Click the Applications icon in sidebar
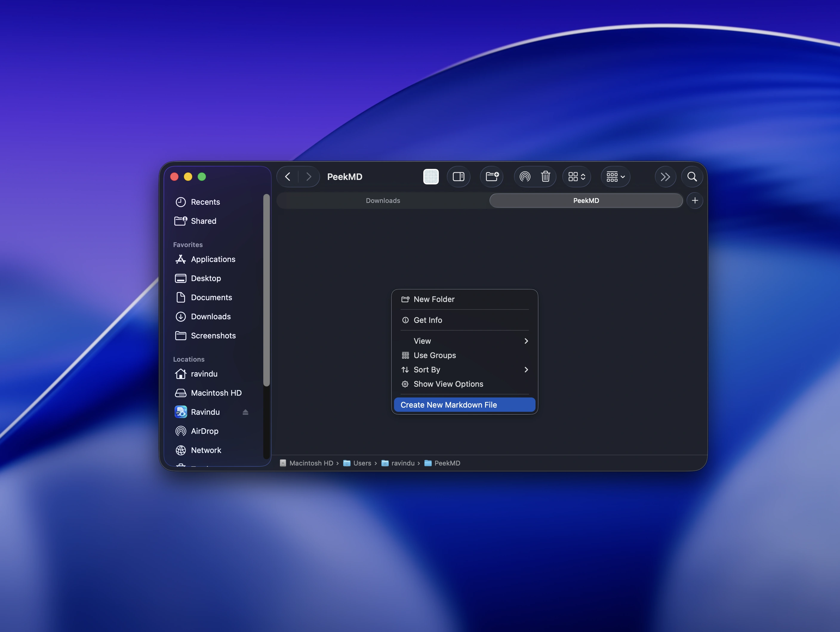840x632 pixels. (180, 259)
